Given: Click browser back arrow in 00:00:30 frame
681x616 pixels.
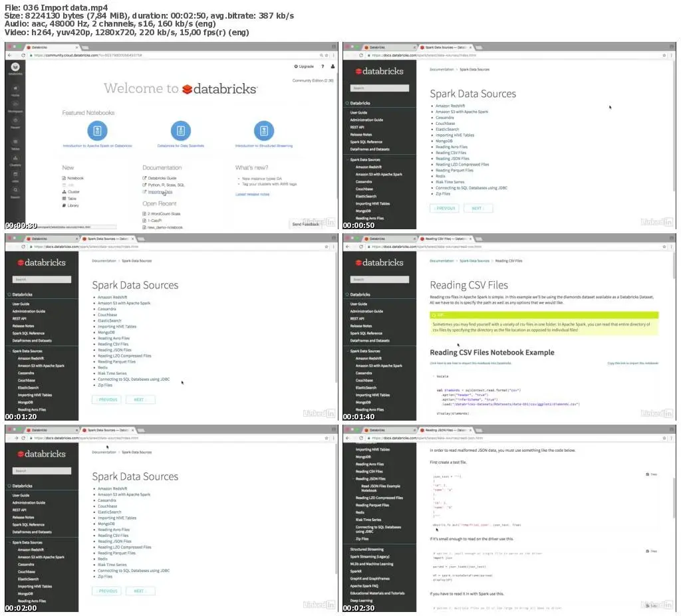Looking at the screenshot, I should [9, 56].
